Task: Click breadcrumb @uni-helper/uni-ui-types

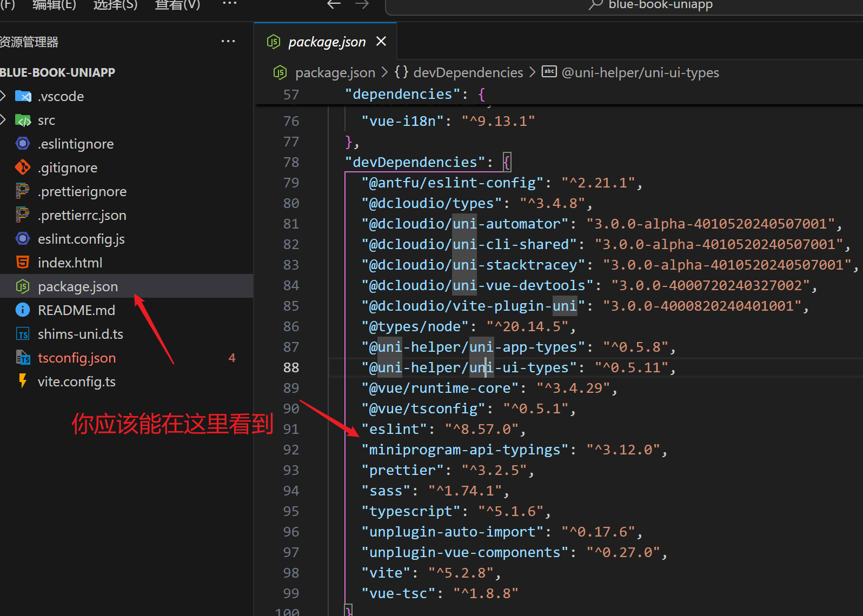Action: (640, 72)
